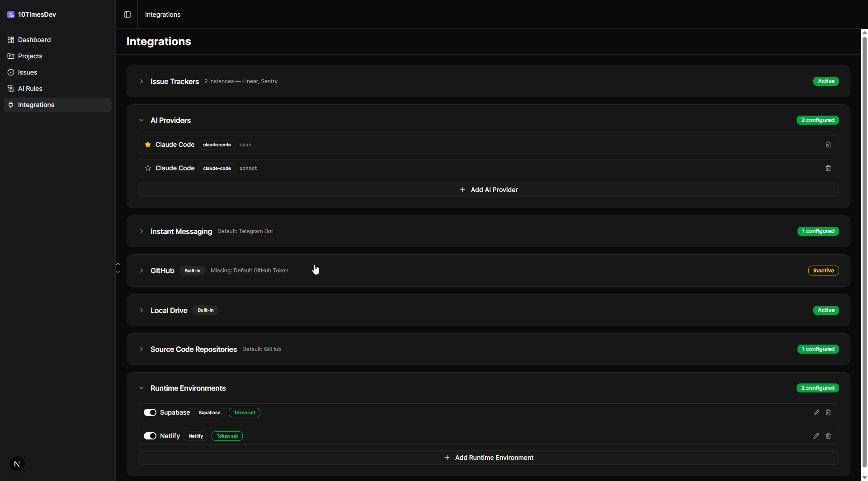Expand the GitHub integration section
The image size is (868, 481).
pos(142,271)
